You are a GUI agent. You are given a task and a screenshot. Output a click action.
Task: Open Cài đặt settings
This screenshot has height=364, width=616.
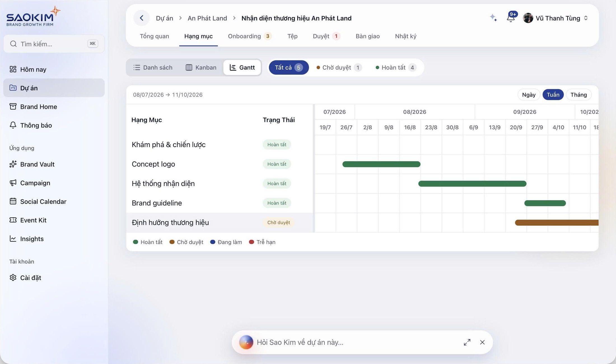[54, 278]
